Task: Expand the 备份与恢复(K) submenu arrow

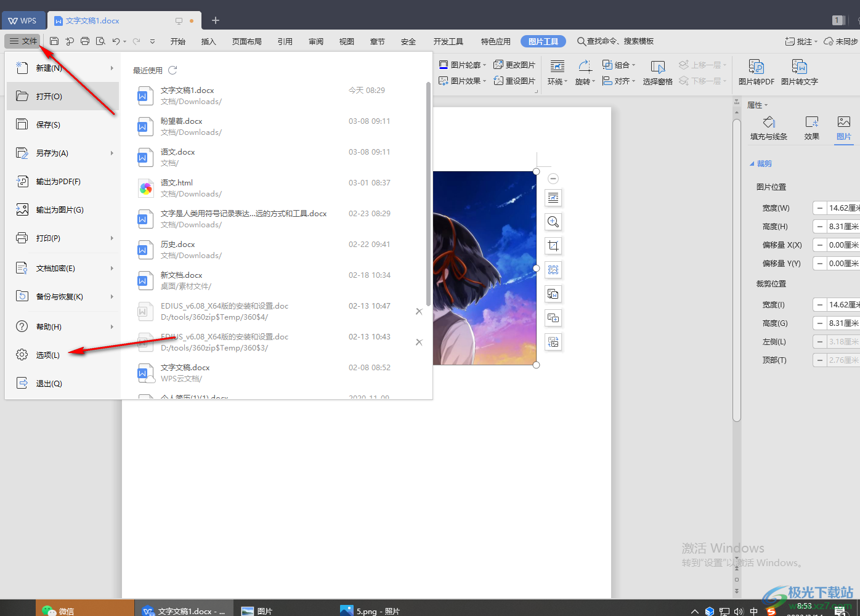Action: 112,296
